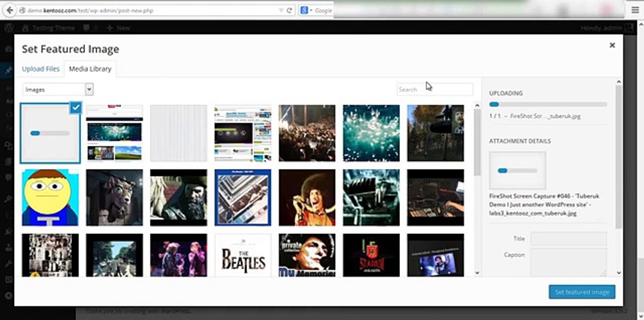This screenshot has height=320, width=644.
Task: Click the media grid scrollbar thumb
Action: point(477,142)
